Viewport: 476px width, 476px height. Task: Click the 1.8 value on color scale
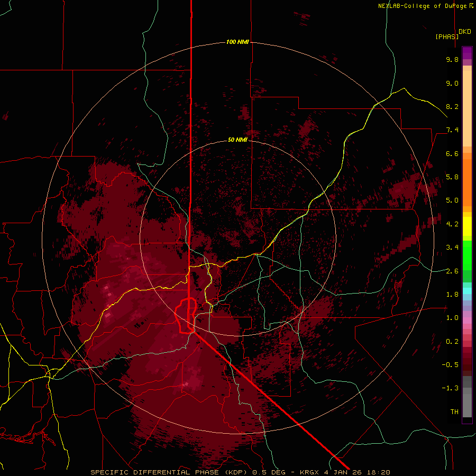click(x=452, y=295)
